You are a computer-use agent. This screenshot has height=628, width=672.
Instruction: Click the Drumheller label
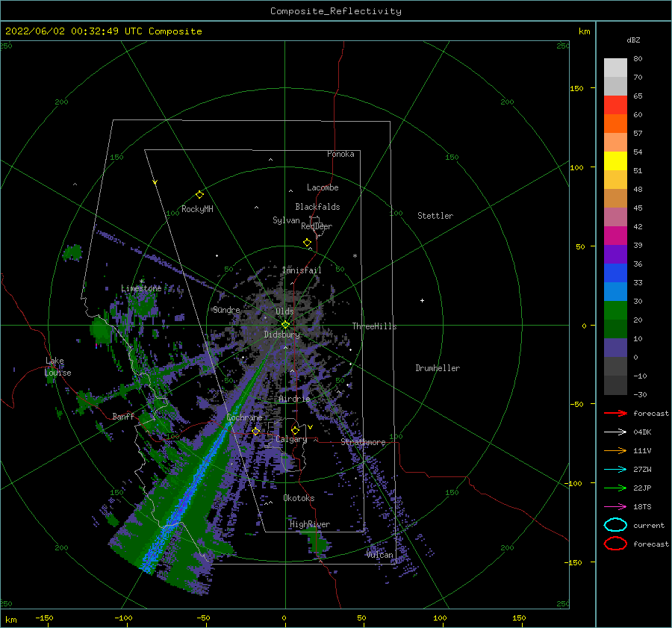pos(438,368)
